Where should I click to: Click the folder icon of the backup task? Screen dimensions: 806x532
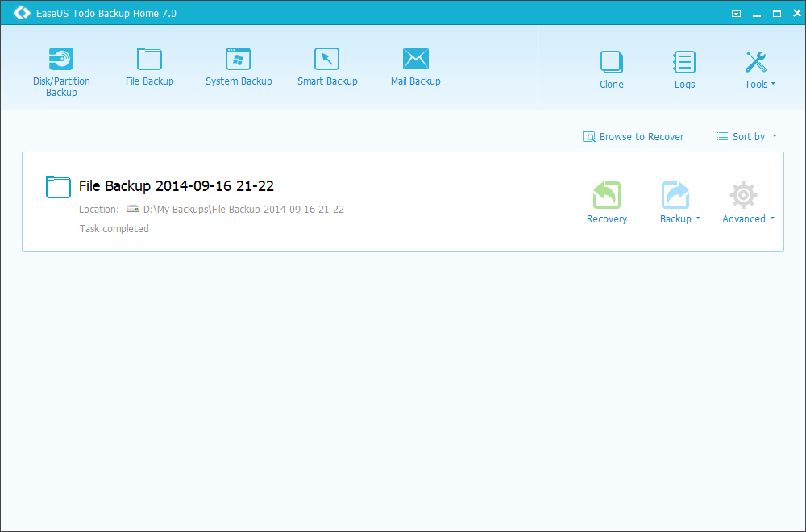tap(58, 186)
